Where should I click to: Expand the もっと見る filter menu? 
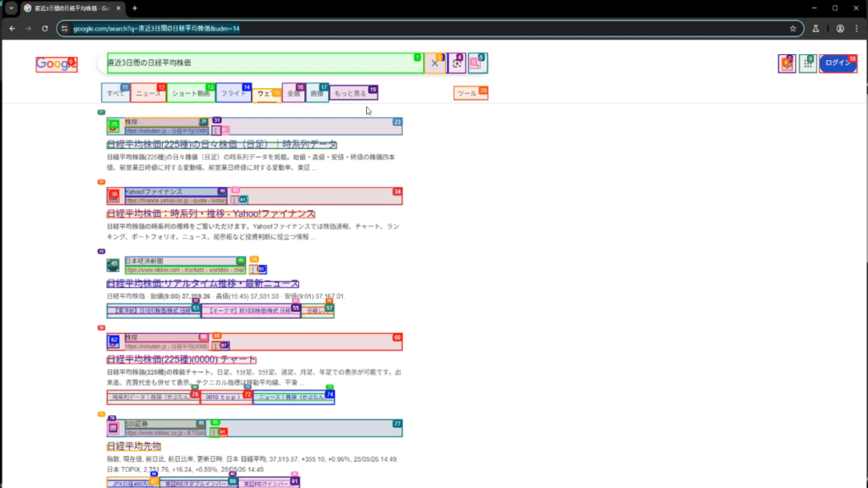353,93
